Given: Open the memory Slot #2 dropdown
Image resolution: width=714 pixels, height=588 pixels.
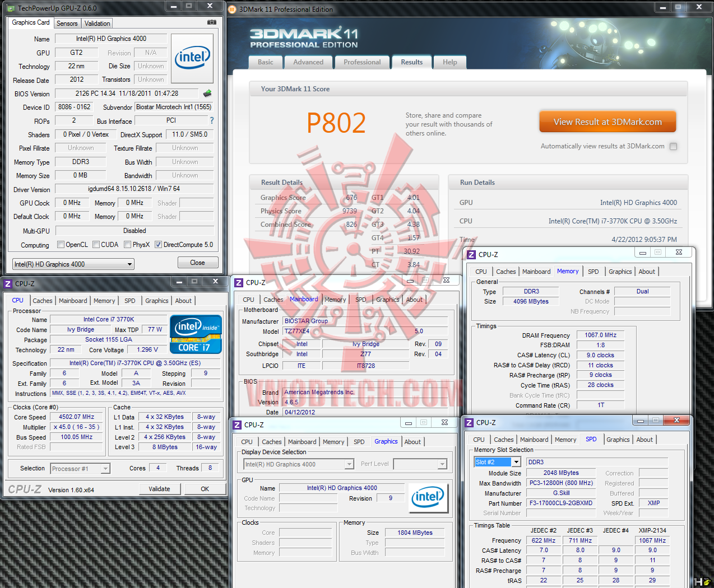Looking at the screenshot, I should coord(498,462).
